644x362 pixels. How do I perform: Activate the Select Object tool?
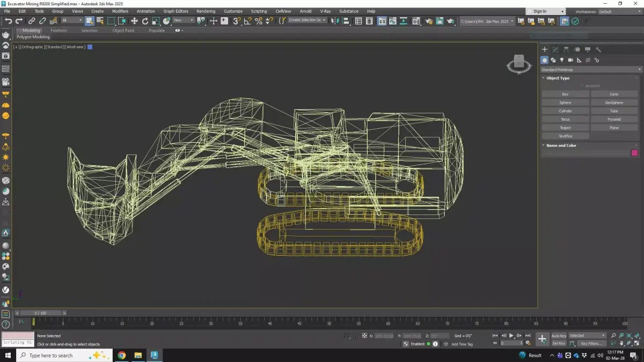tap(89, 21)
